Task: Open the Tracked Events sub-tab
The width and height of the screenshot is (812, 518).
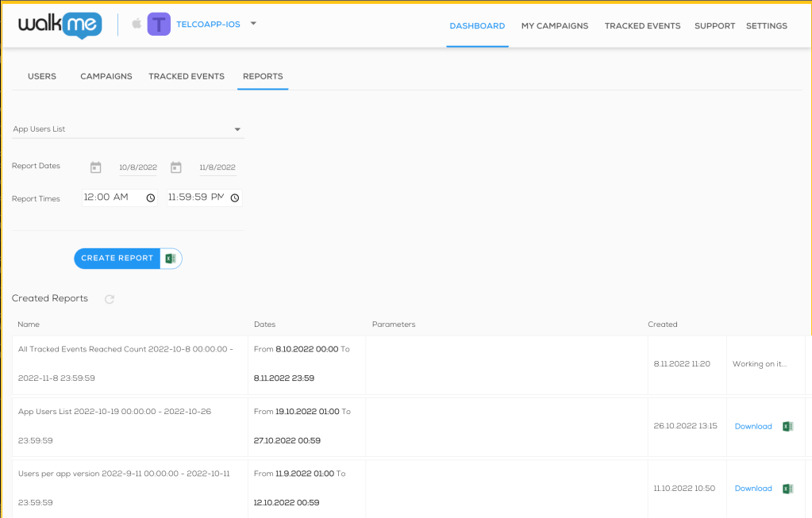Action: (187, 76)
